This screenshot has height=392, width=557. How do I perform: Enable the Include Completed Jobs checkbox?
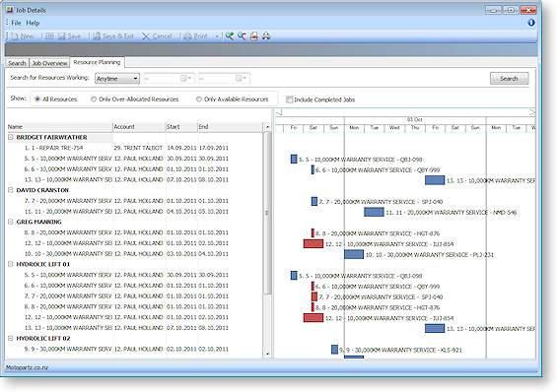pyautogui.click(x=290, y=99)
